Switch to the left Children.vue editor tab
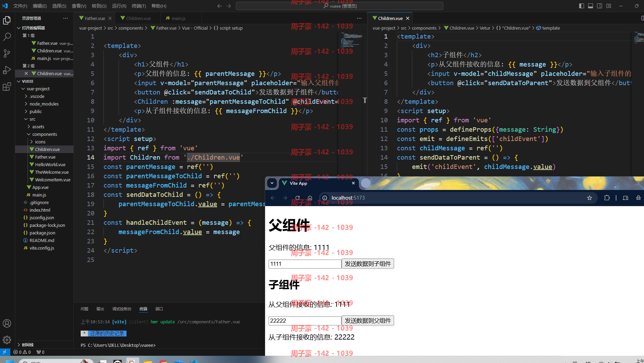The width and height of the screenshot is (644, 363). 138,18
